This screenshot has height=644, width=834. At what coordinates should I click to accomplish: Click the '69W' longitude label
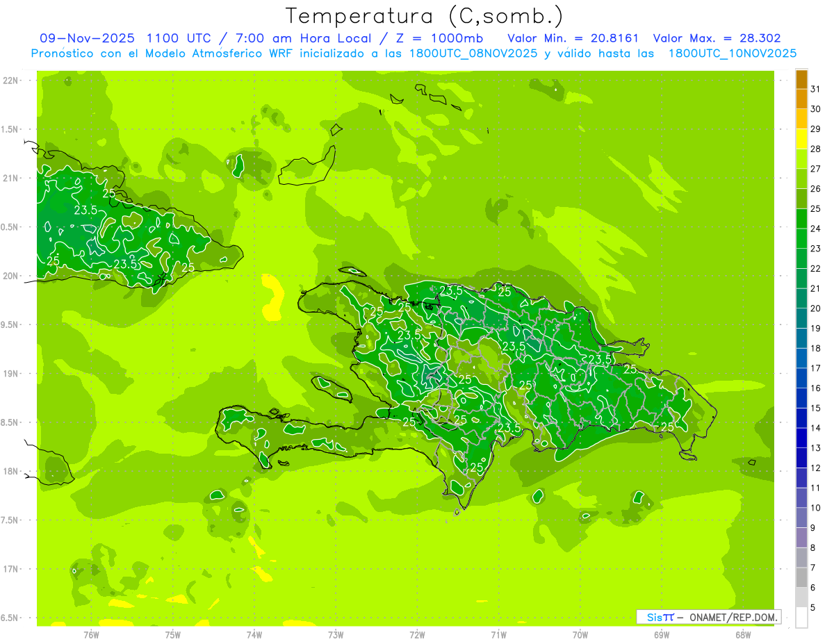662,635
